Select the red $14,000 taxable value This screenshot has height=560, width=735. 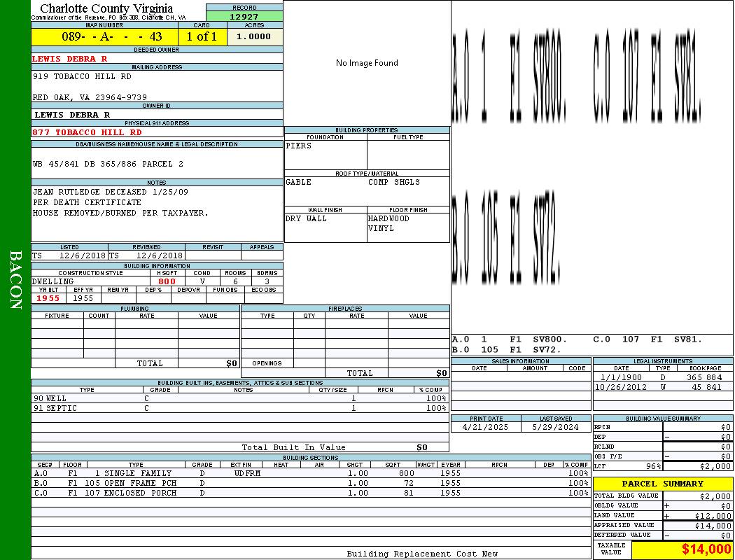point(706,549)
